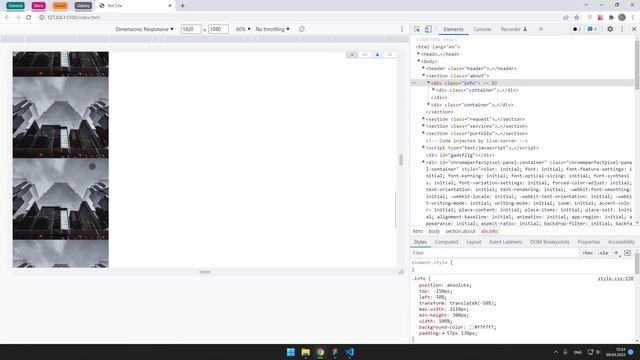Open File Explorer from the taskbar

(x=305, y=352)
